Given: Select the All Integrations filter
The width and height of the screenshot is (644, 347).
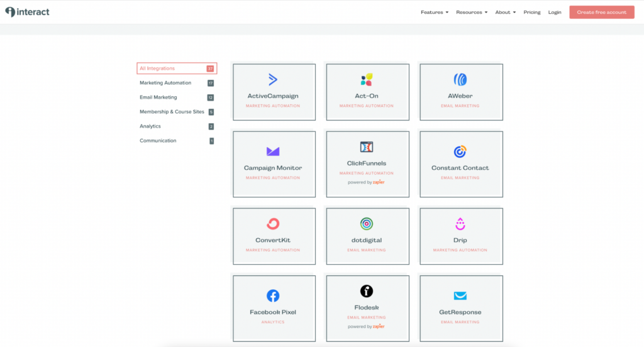Looking at the screenshot, I should point(177,68).
